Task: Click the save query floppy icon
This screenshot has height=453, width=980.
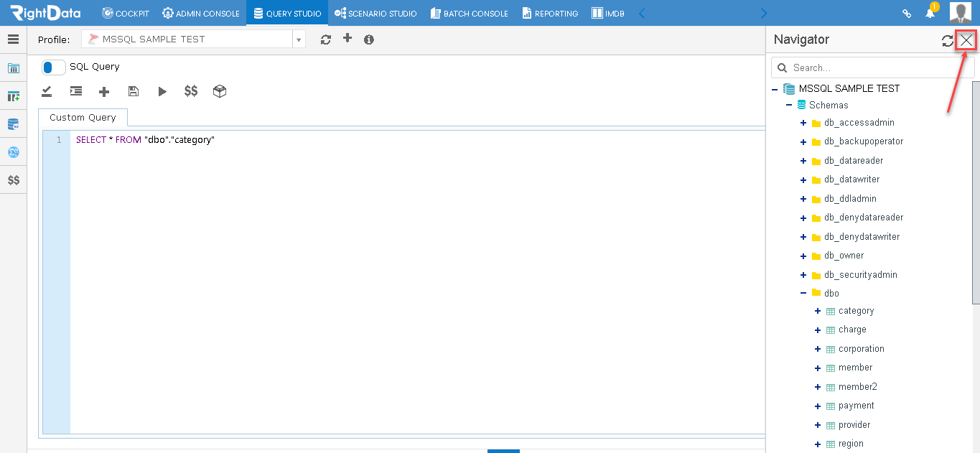Action: click(x=133, y=91)
